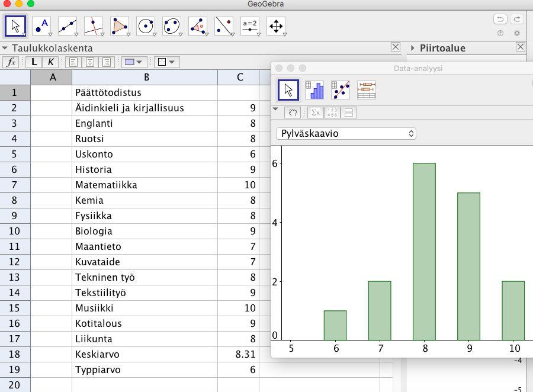
Task: Expand the Data-analyysi style bar triangle
Action: [275, 109]
